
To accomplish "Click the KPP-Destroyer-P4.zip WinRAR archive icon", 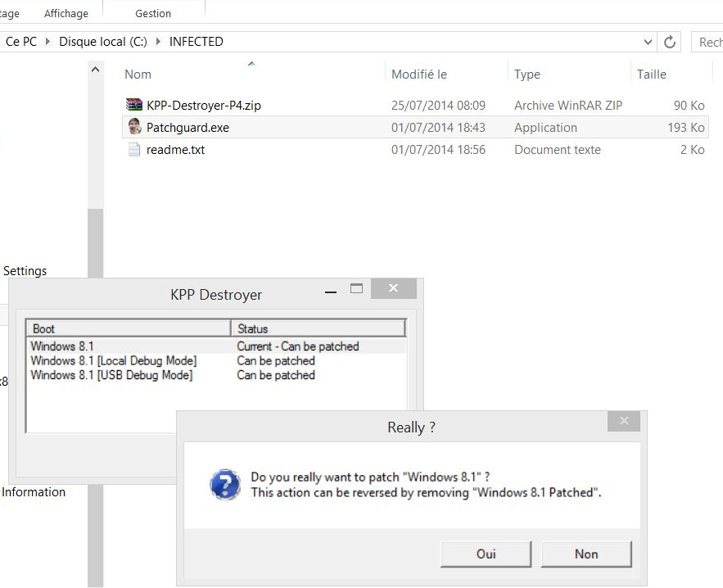I will pos(134,105).
